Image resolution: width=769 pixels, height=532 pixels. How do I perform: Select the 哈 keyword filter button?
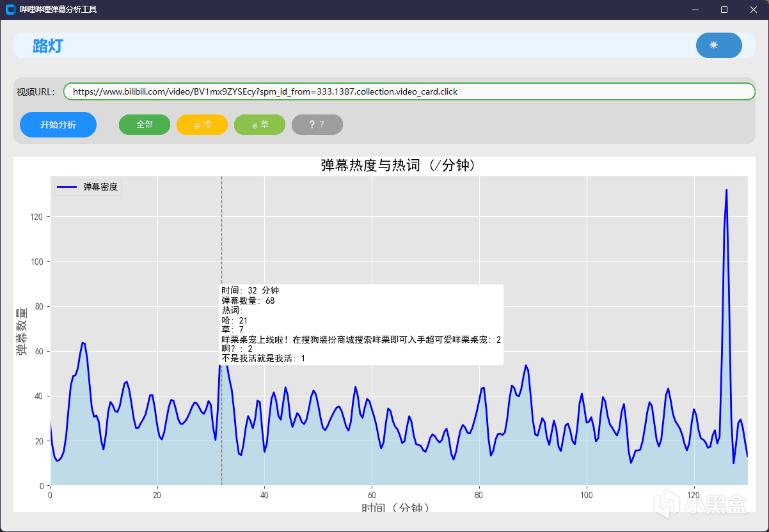202,125
